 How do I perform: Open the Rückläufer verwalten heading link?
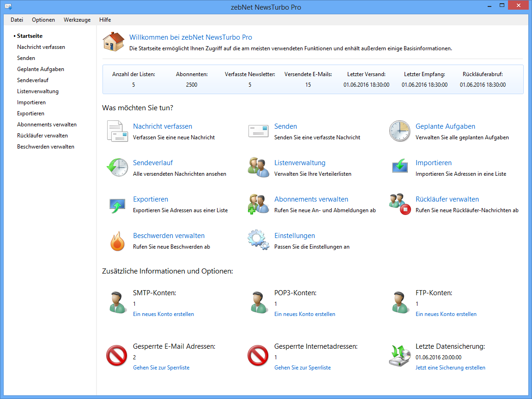coord(447,199)
